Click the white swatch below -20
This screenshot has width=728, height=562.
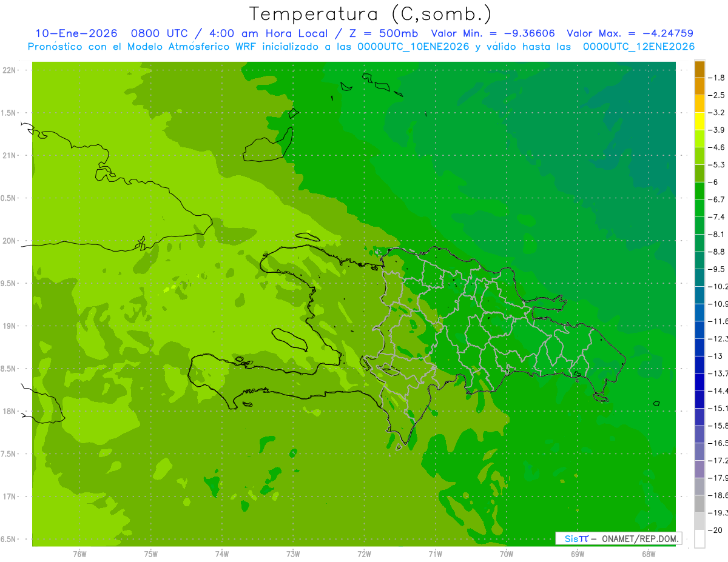coord(699,539)
